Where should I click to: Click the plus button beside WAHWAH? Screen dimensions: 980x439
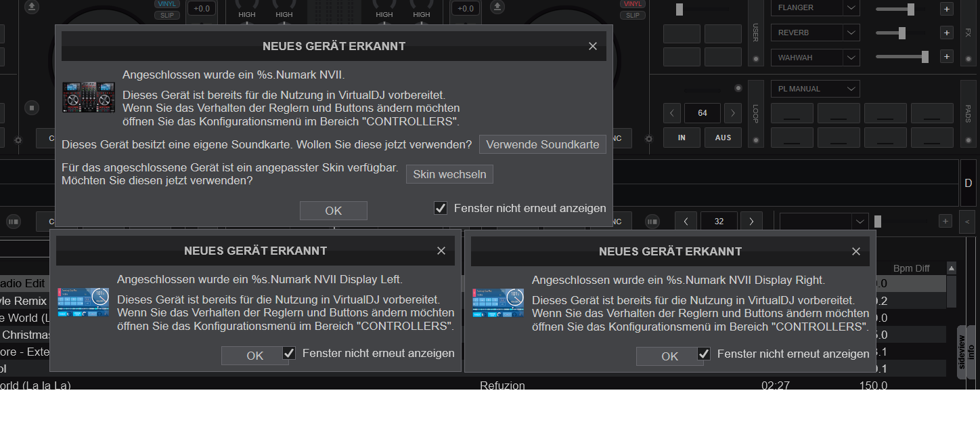click(946, 58)
